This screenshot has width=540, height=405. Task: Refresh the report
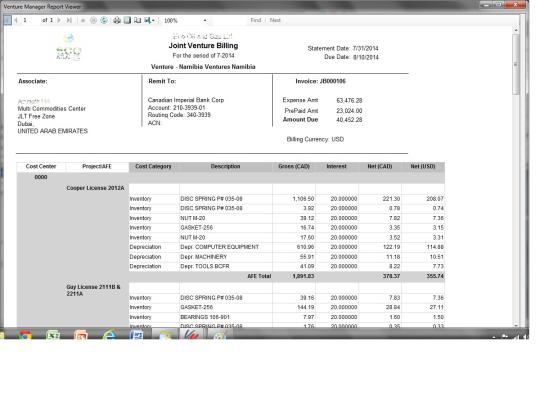104,20
